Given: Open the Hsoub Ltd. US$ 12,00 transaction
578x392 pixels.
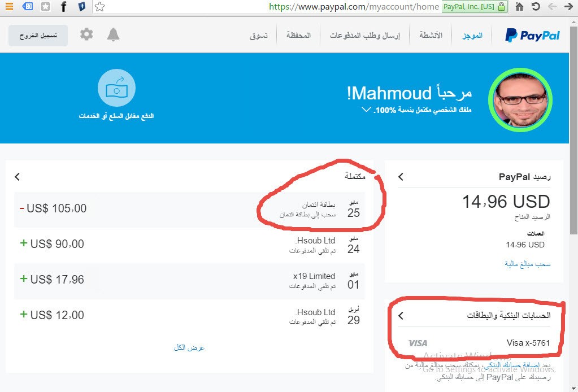Looking at the screenshot, I should [x=189, y=316].
